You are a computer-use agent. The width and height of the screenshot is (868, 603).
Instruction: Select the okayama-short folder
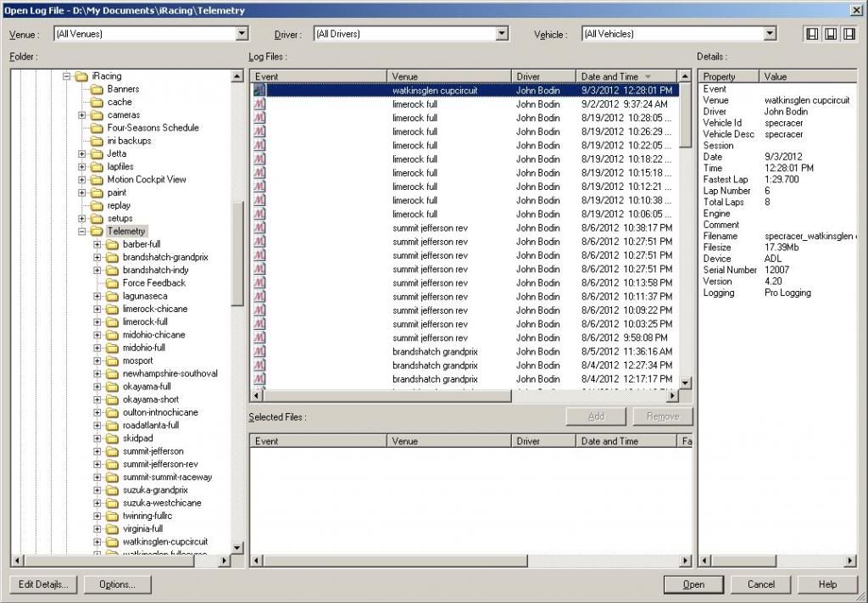(x=151, y=399)
